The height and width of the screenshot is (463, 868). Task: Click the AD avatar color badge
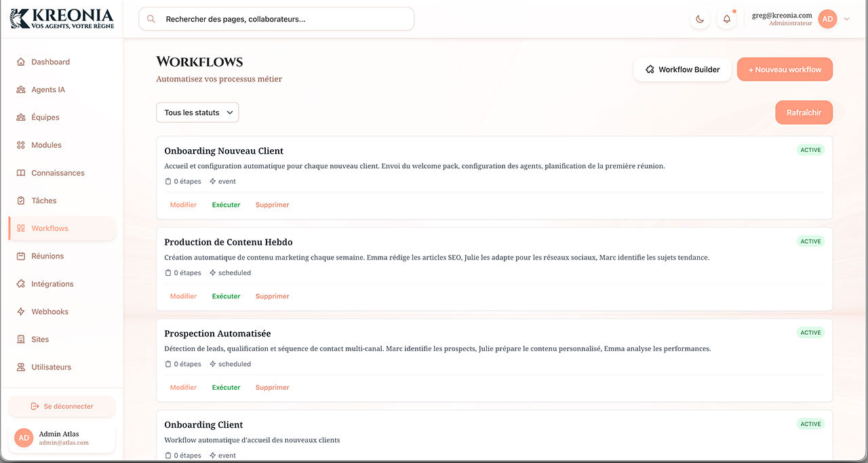tap(827, 18)
